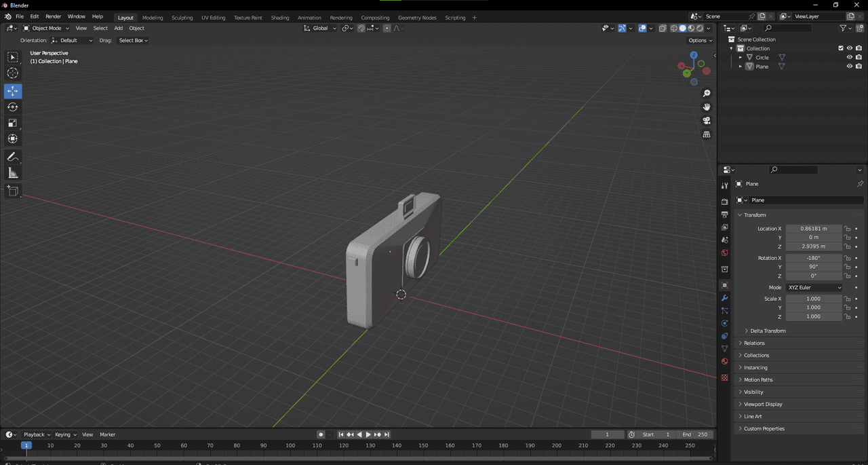This screenshot has width=868, height=465.
Task: Hide the Circle object in viewport
Action: pos(849,57)
